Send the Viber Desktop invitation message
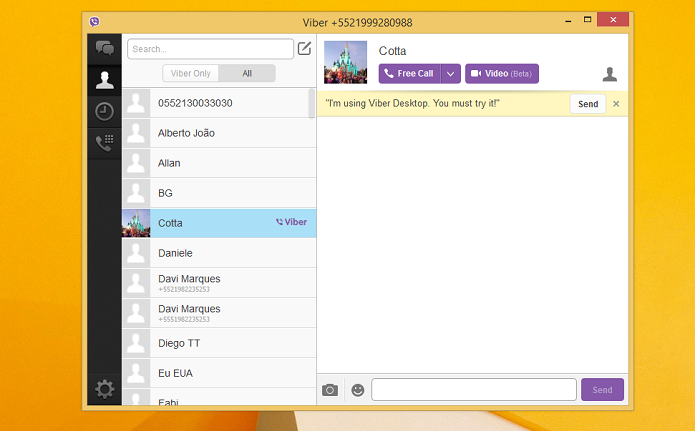 (588, 104)
